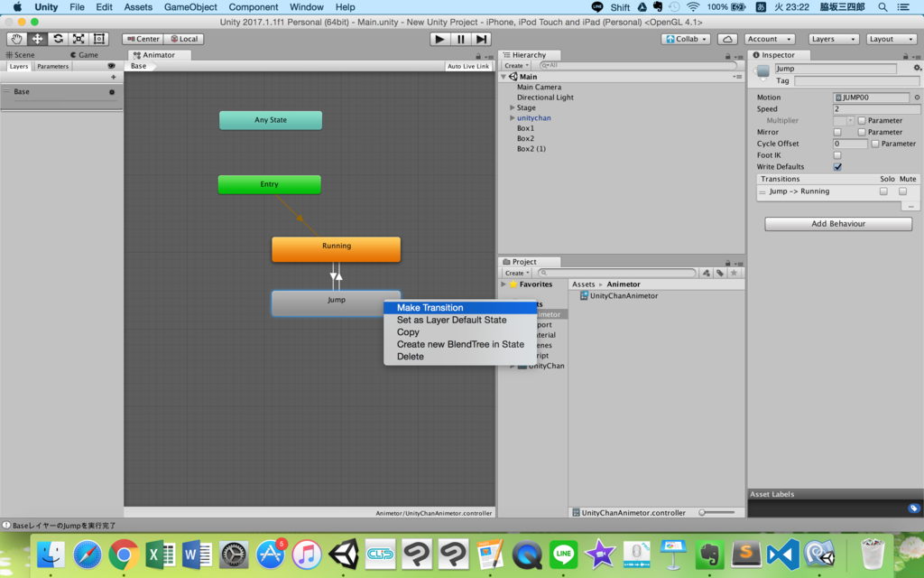Click the Add Behaviour button
Image resolution: width=924 pixels, height=578 pixels.
(x=838, y=224)
